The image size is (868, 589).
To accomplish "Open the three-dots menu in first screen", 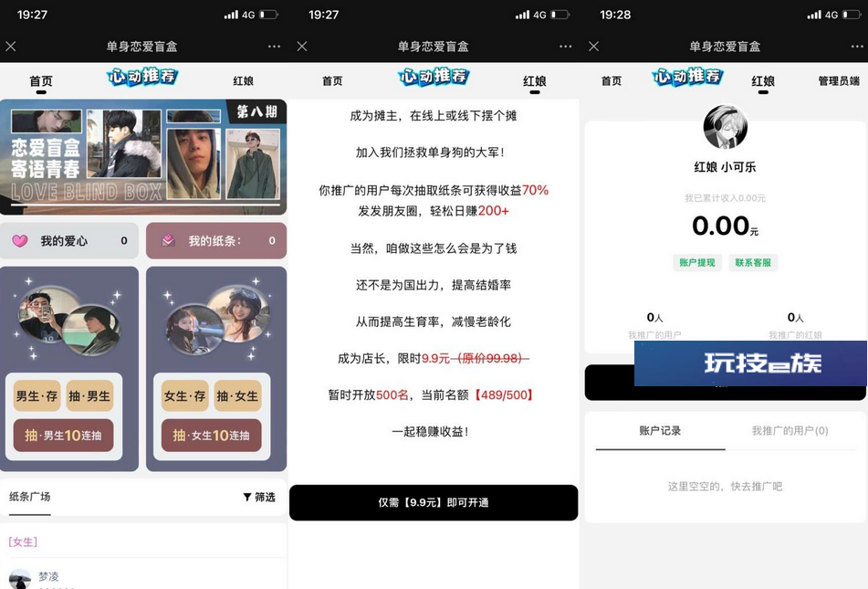I will click(x=274, y=47).
